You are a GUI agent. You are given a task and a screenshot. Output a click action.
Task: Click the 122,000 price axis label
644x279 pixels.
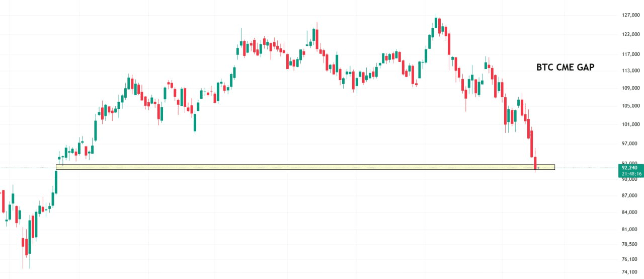[x=630, y=35]
